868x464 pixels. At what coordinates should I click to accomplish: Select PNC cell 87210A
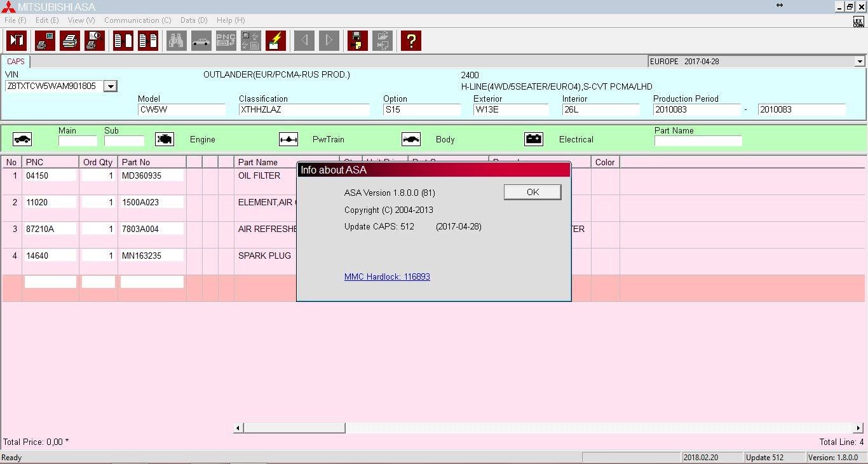[50, 229]
